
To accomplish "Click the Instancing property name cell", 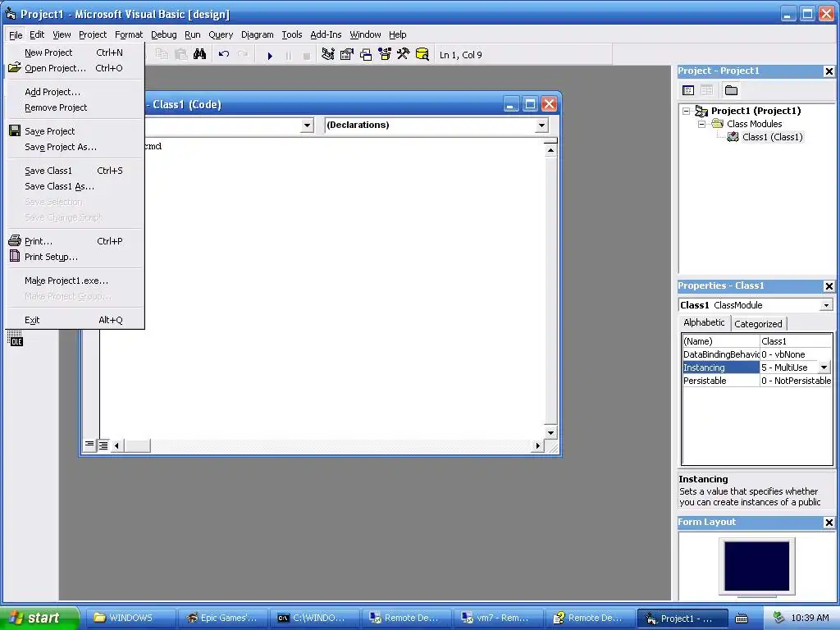I will point(720,367).
